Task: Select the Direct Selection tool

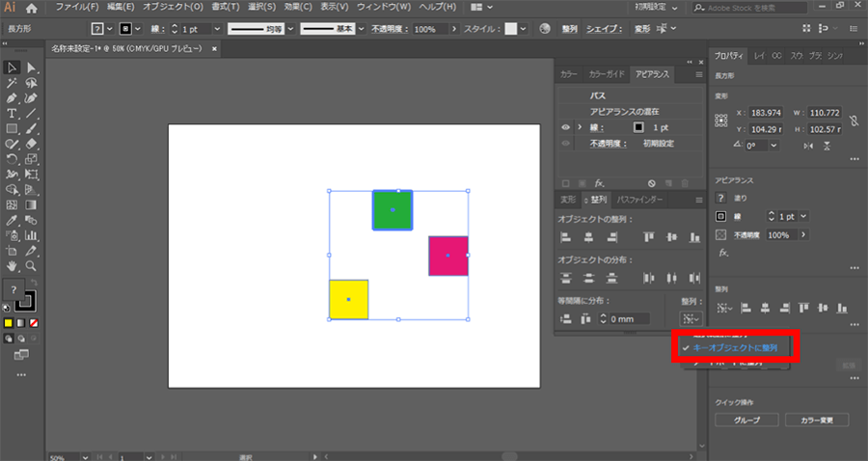Action: pyautogui.click(x=32, y=68)
